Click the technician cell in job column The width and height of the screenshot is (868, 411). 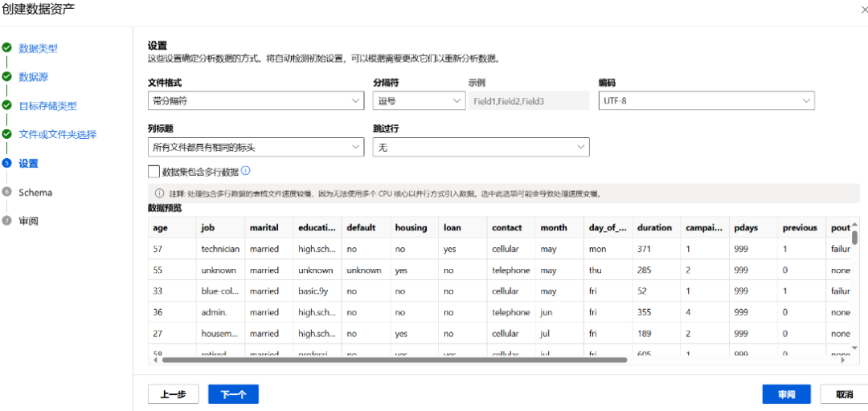(x=221, y=249)
